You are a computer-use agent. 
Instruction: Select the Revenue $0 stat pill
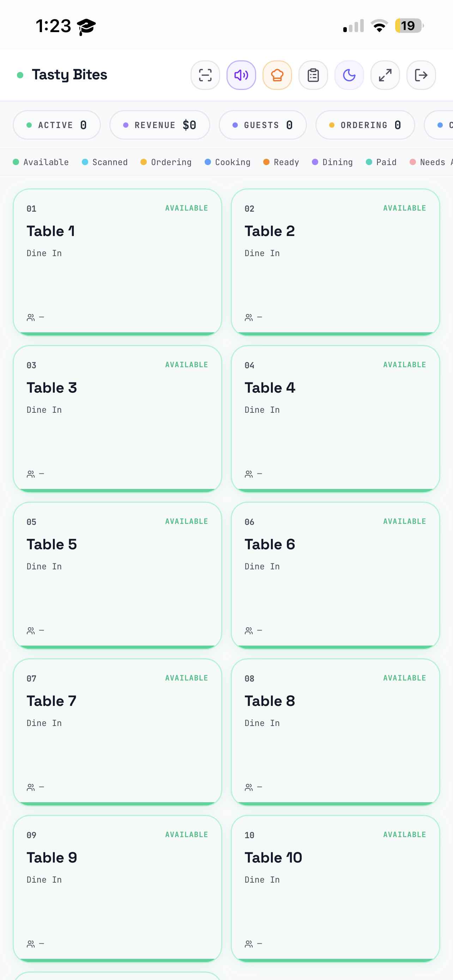click(160, 125)
